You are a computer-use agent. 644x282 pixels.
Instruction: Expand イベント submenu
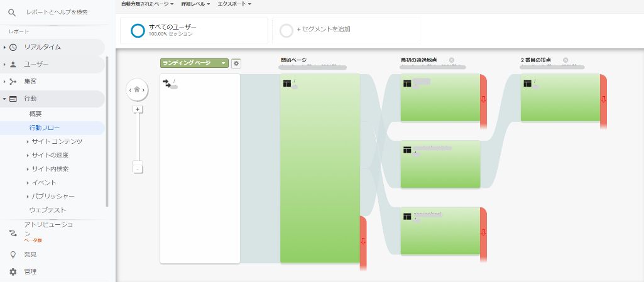pos(28,183)
